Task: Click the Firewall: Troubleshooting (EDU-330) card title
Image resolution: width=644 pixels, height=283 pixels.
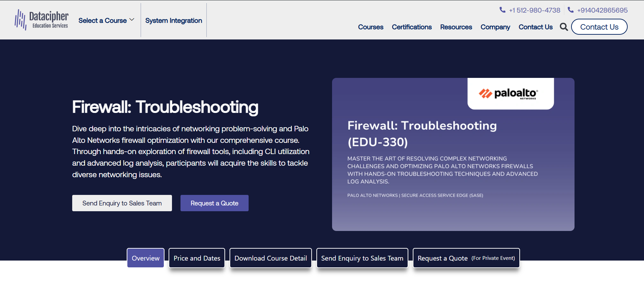Action: (x=422, y=134)
